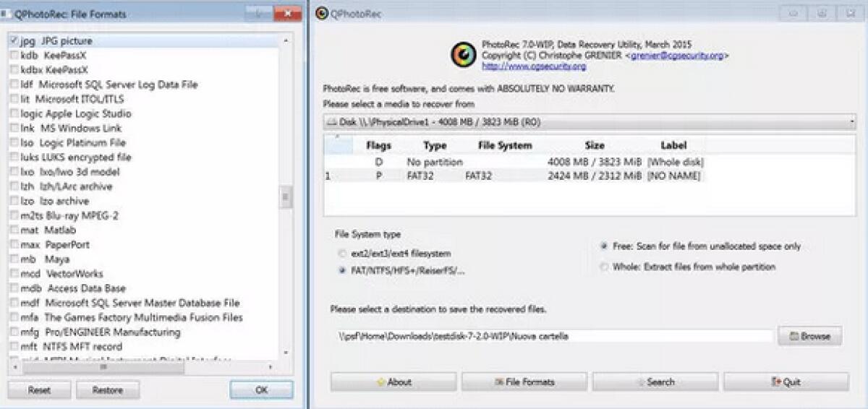Open the www.cgsecurity.org link
Image resolution: width=868 pixels, height=409 pixels.
click(x=534, y=66)
